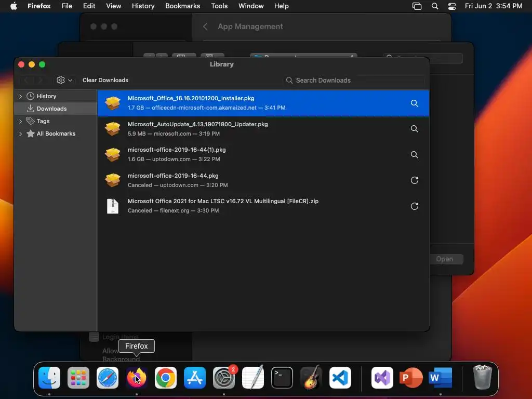
Task: Open the Help menu
Action: click(281, 6)
